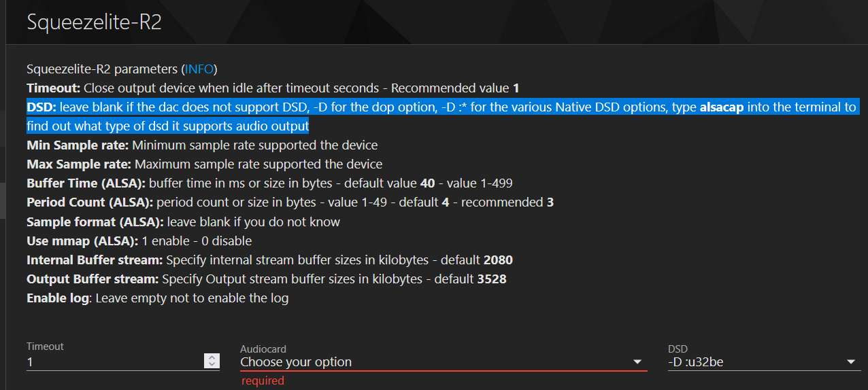868x390 pixels.
Task: Click the 'Sample format (ALSA):' label
Action: point(95,221)
